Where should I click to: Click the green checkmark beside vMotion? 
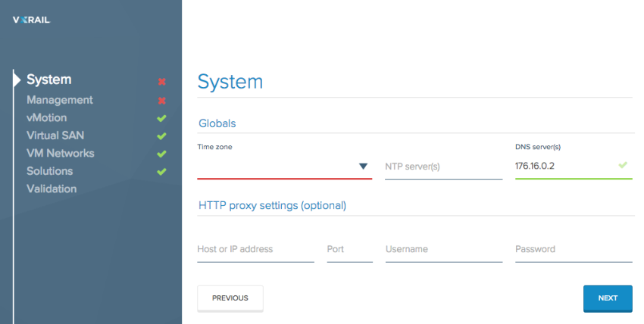[x=162, y=118]
